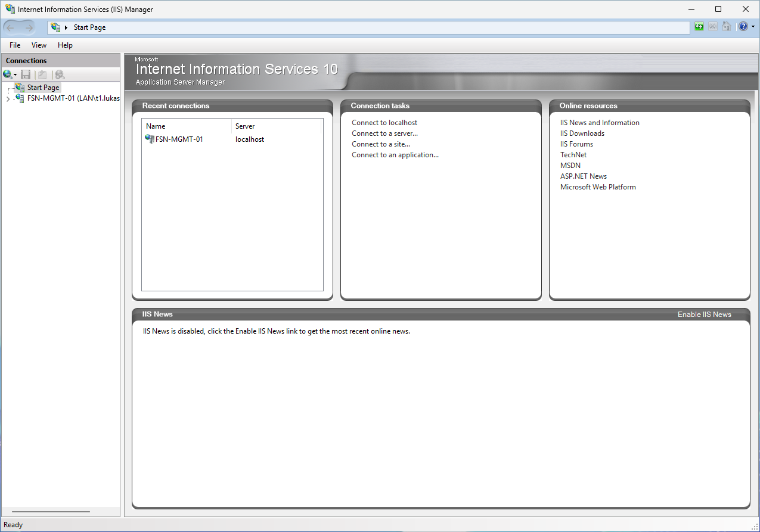Click Connect to an application...
Image resolution: width=760 pixels, height=532 pixels.
(395, 155)
